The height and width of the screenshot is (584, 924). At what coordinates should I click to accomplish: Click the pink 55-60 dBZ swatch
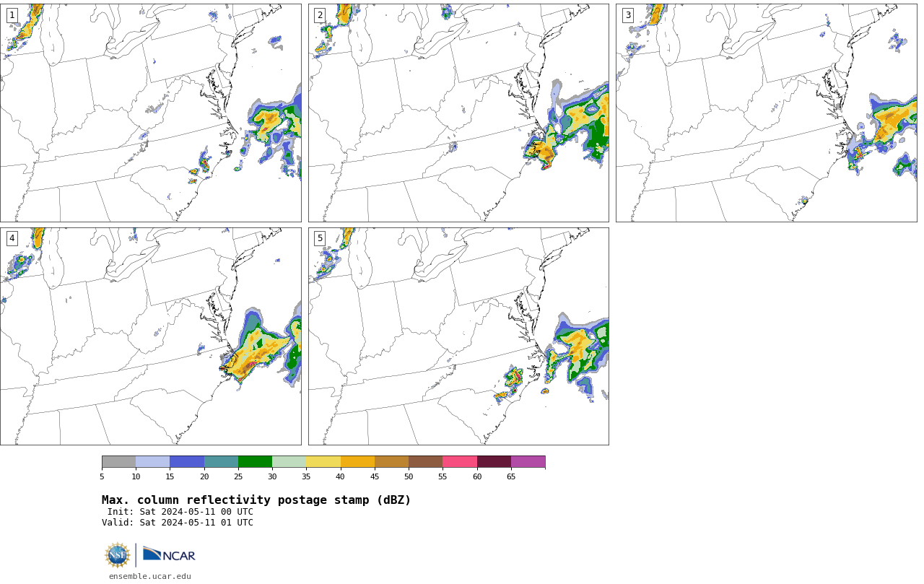[x=460, y=462]
